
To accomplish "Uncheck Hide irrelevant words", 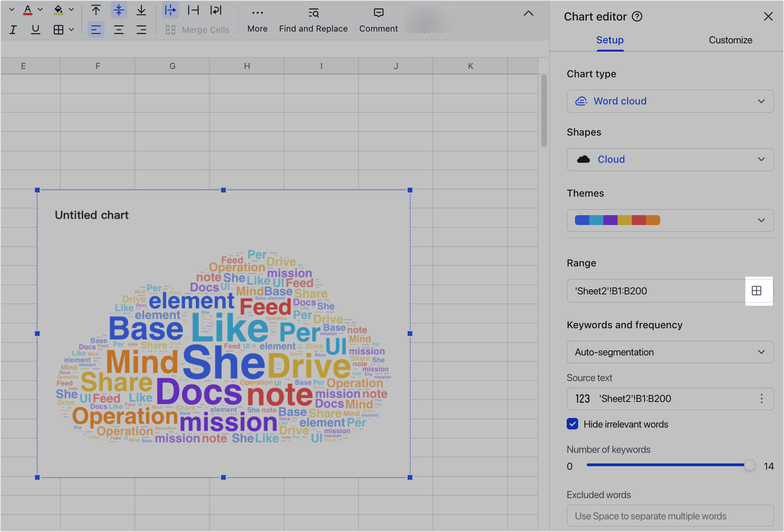I will pos(572,424).
